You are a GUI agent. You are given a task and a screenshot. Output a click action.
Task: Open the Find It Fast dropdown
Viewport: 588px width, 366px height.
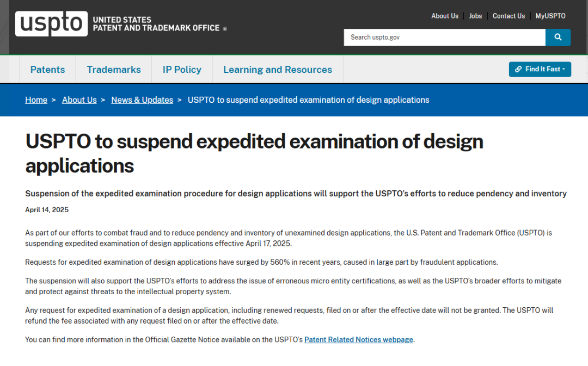(540, 69)
